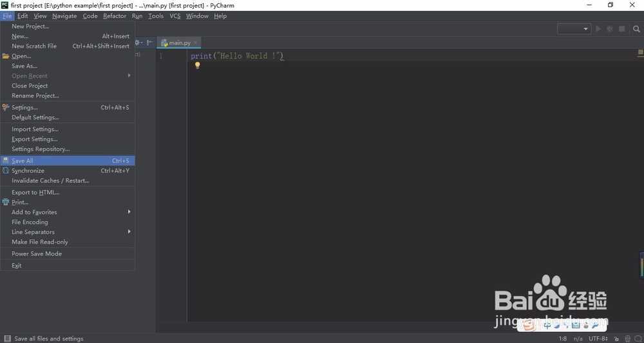Select New Project... in File menu

click(68, 26)
